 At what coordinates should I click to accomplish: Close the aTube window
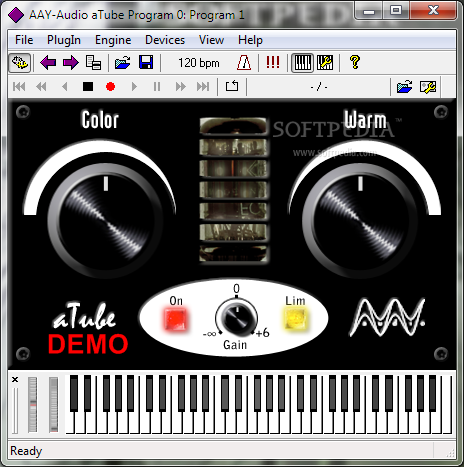[x=433, y=11]
